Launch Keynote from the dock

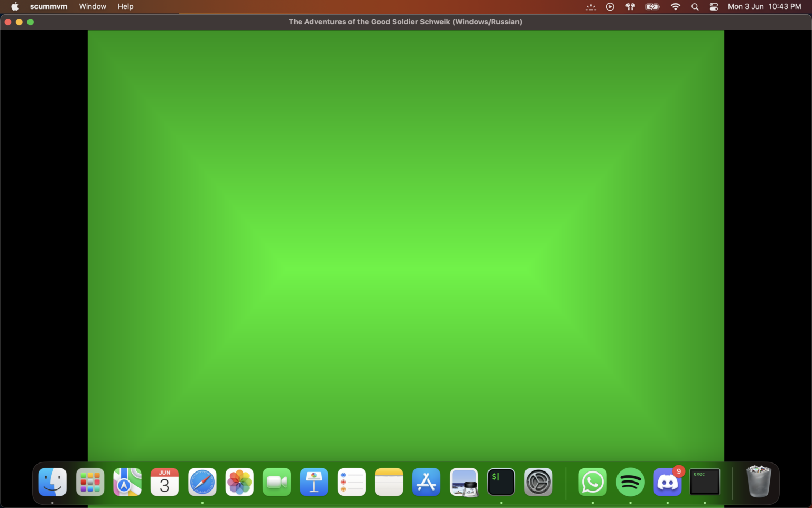314,482
